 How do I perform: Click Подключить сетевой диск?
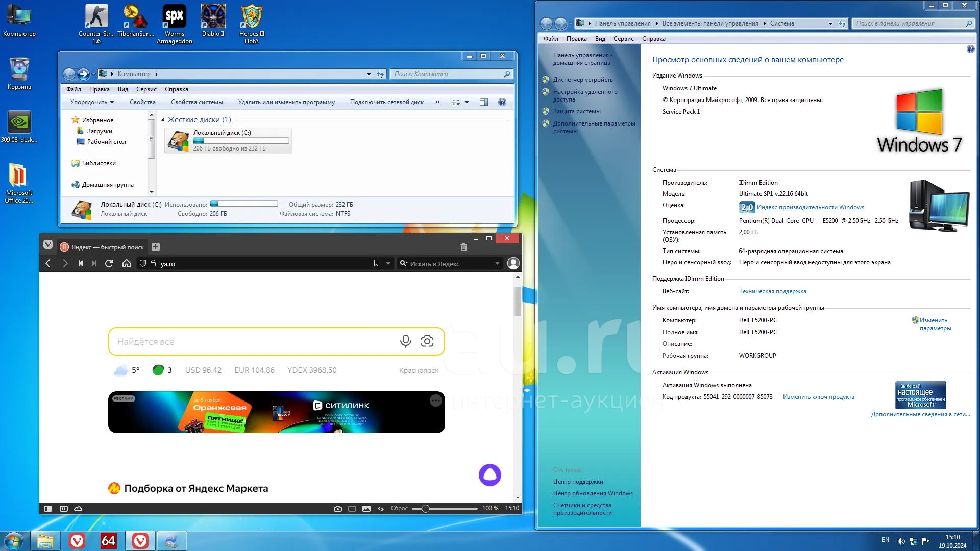pos(387,102)
